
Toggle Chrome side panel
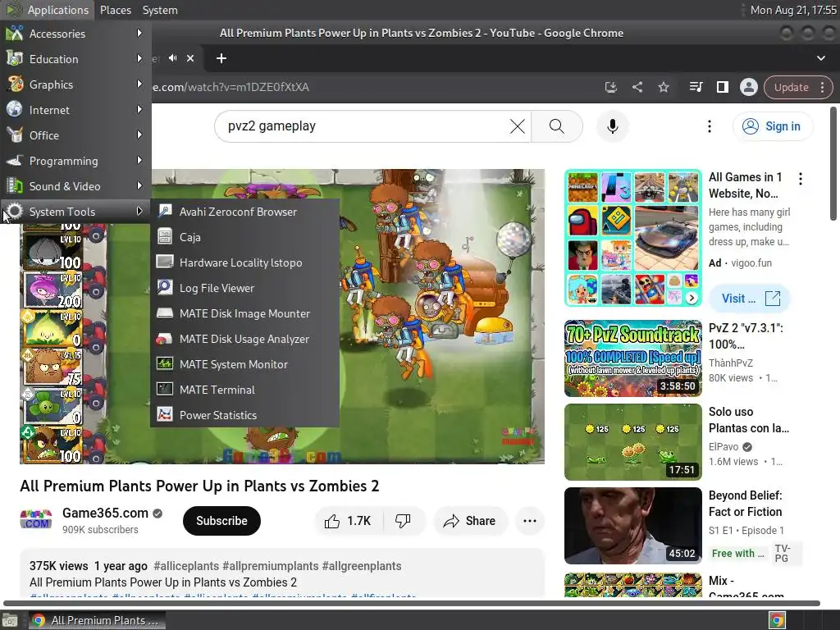coord(722,87)
